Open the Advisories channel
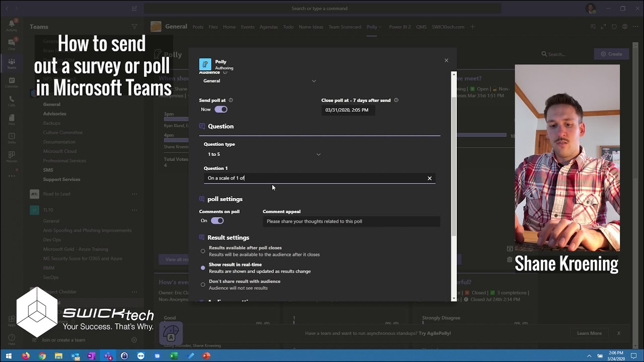The height and width of the screenshot is (362, 644). pos(54,114)
